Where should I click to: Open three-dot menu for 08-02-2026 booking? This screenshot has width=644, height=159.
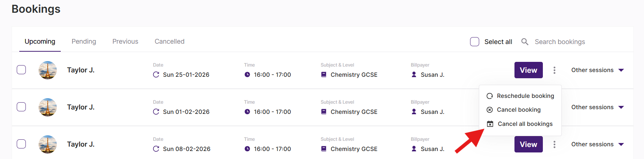click(x=554, y=144)
